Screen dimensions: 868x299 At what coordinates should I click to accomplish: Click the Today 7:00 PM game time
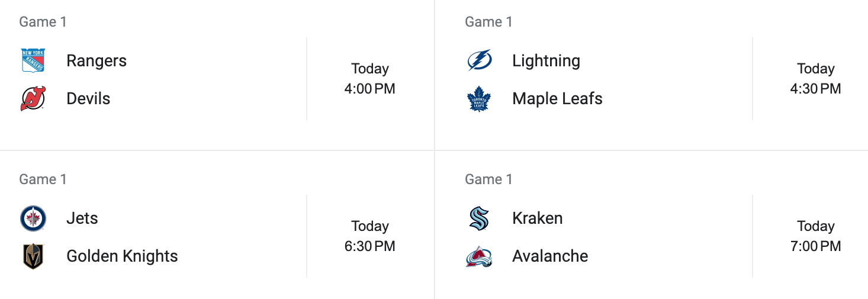point(815,236)
